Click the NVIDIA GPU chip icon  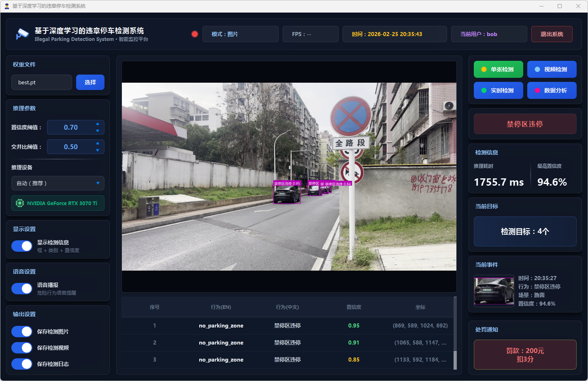[x=19, y=203]
